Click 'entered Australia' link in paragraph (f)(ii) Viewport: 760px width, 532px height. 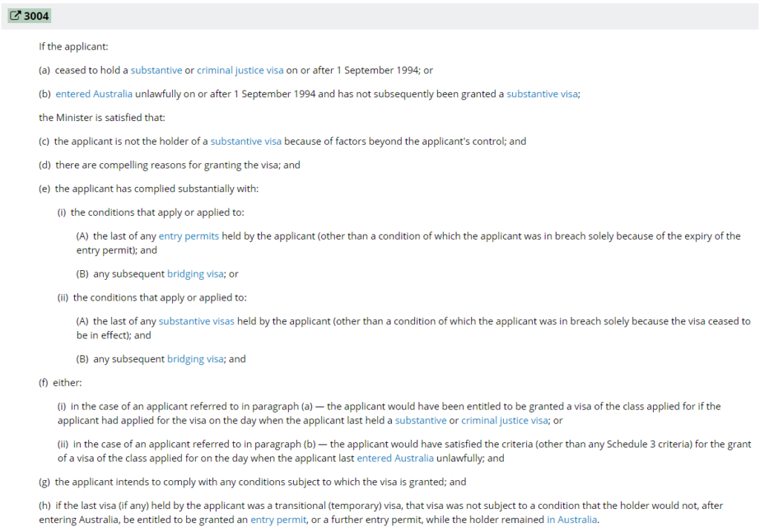[x=395, y=459]
